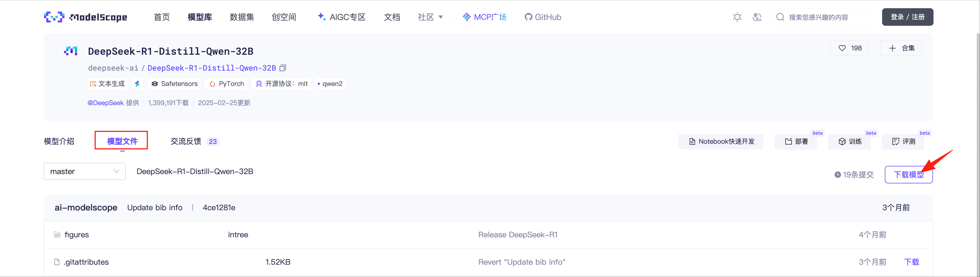Open the deepseek-ai organization link
The height and width of the screenshot is (277, 980).
coord(113,68)
